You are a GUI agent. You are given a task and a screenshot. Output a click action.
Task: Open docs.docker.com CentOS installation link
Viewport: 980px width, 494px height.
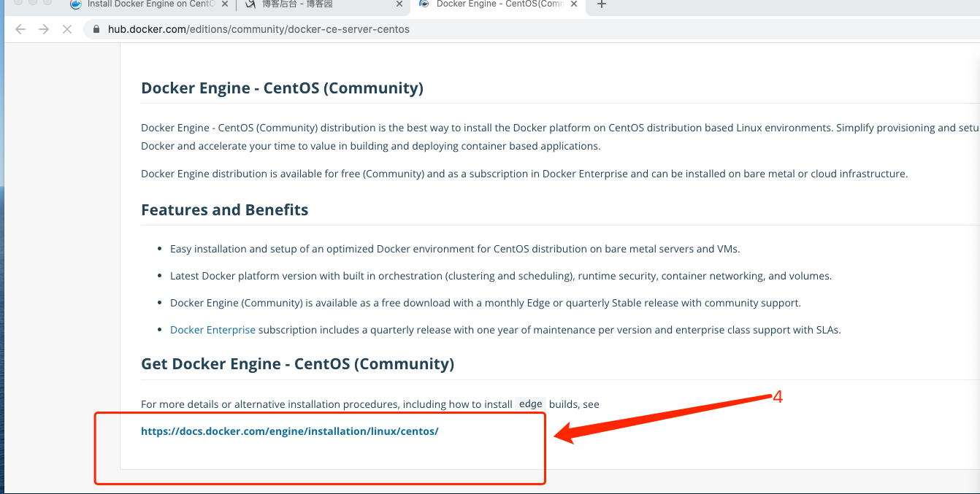click(x=290, y=431)
